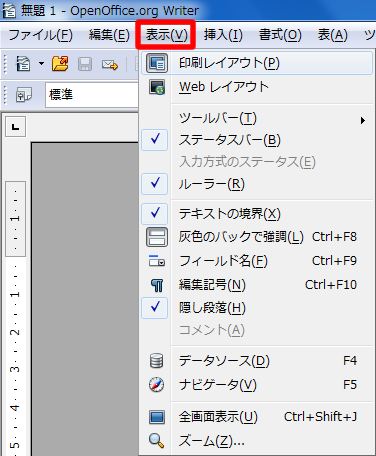Click the ツールバー submenu arrow
Viewport: 376px width, 456px height.
pos(363,120)
